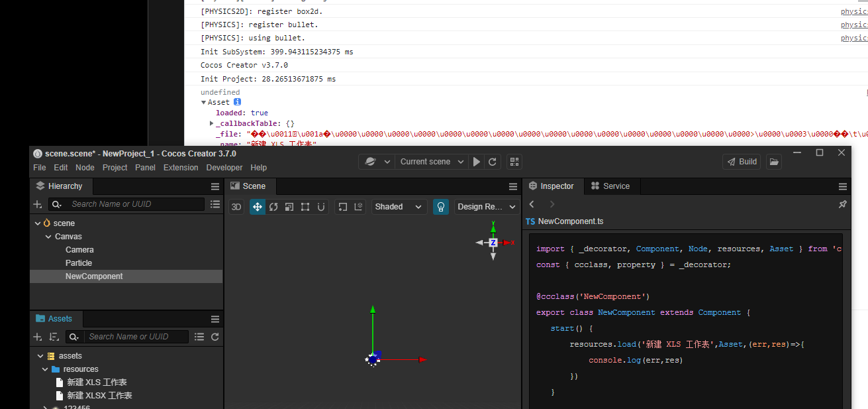Toggle the pivot/center position mode
868x409 pixels.
click(342, 207)
